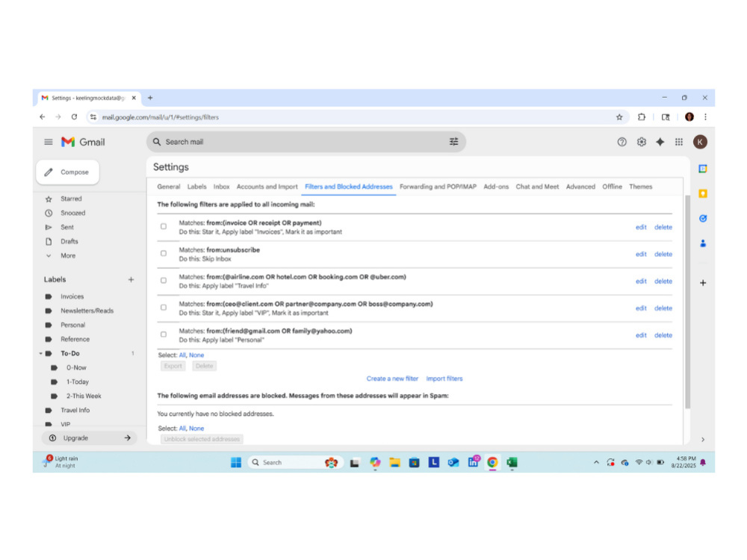Check the VIP ceo@client.com filter checkbox
This screenshot has width=747, height=560.
pyautogui.click(x=164, y=308)
